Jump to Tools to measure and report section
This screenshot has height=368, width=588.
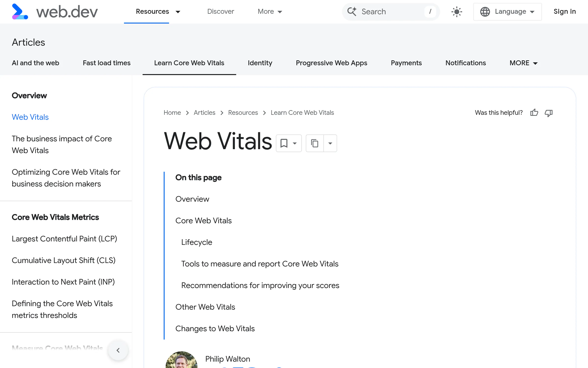[x=260, y=264]
